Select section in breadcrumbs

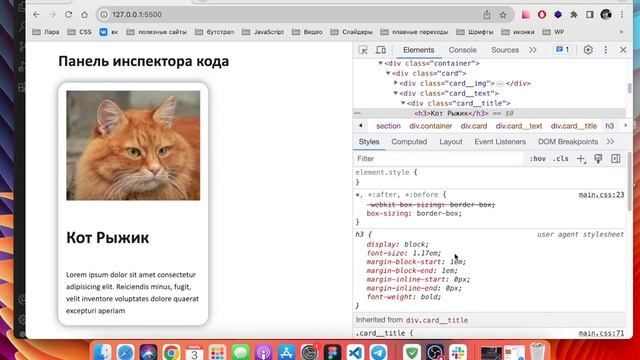(x=388, y=126)
